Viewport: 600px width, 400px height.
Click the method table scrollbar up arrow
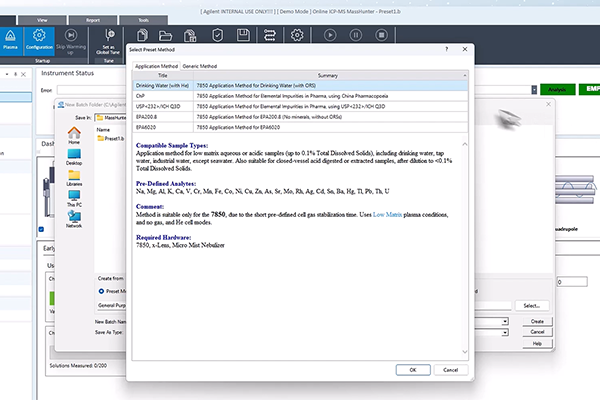(x=465, y=75)
